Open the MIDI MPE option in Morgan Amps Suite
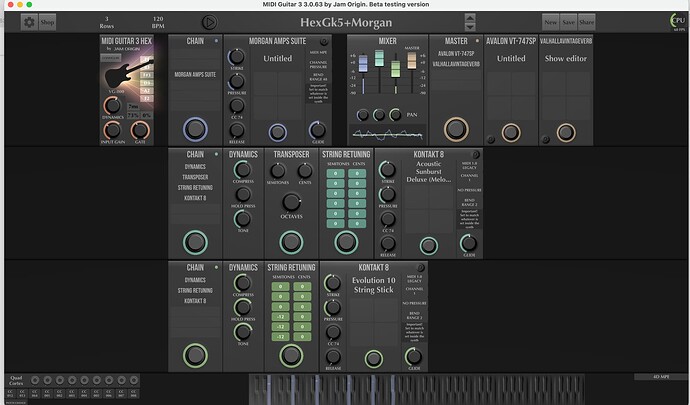 (318, 52)
